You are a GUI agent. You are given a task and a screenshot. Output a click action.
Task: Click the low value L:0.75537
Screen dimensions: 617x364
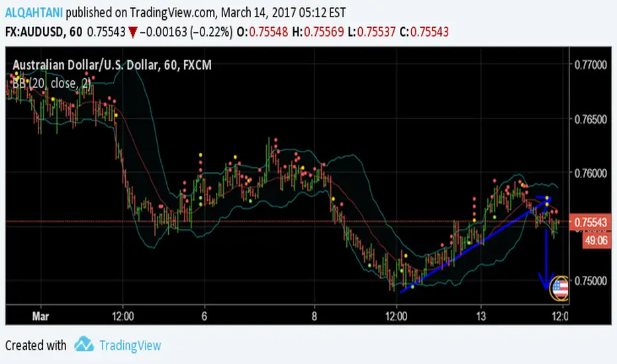(371, 32)
